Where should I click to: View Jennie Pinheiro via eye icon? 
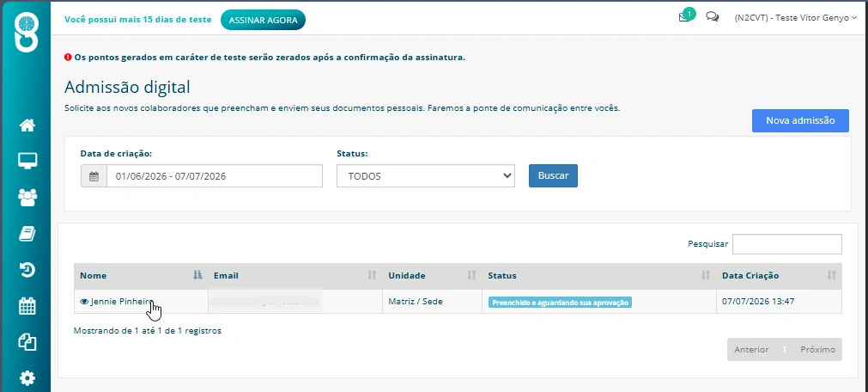(84, 302)
